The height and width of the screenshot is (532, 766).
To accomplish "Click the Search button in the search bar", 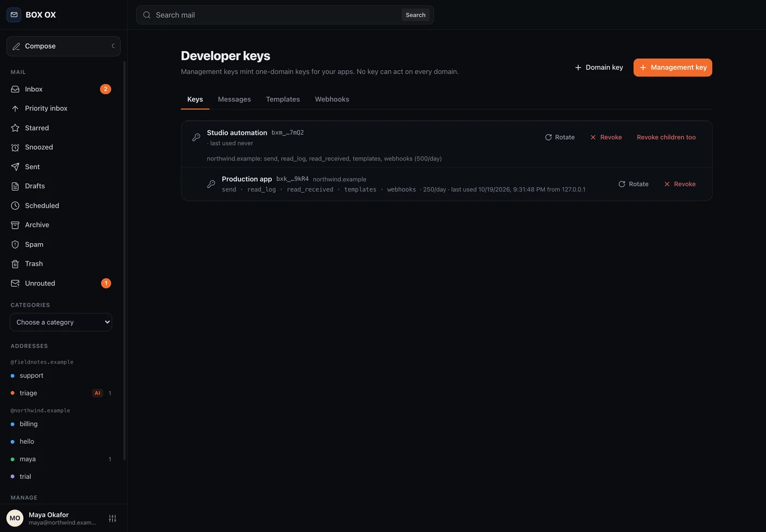I will [415, 15].
